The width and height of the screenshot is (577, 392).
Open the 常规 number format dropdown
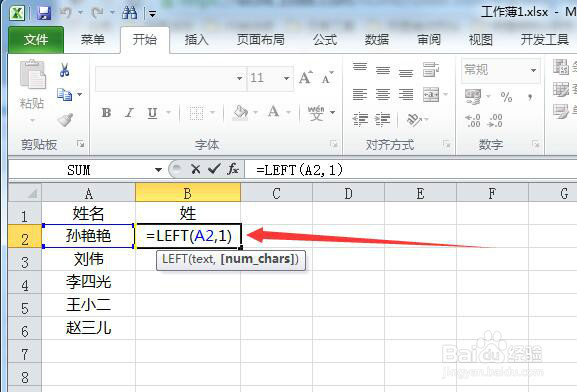click(533, 70)
